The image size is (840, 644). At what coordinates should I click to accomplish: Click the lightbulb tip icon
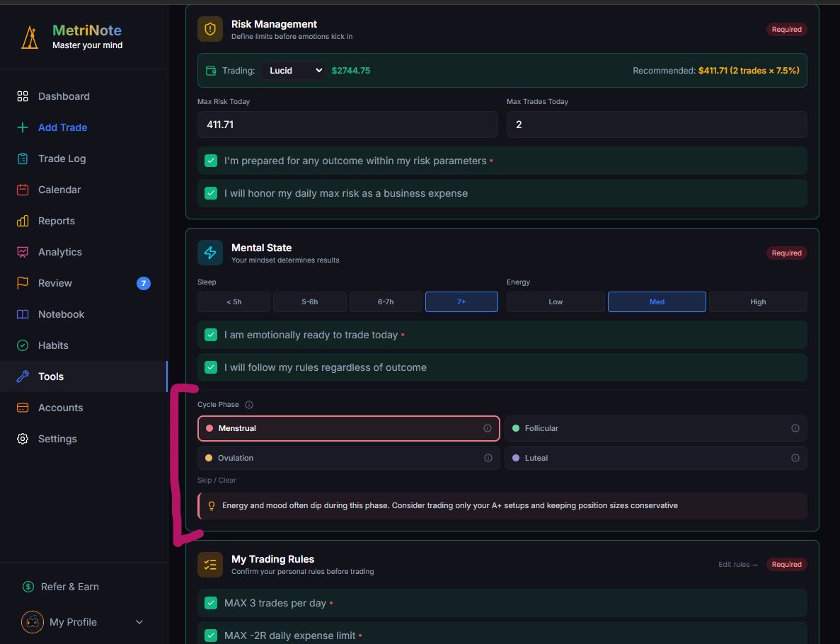click(x=212, y=506)
